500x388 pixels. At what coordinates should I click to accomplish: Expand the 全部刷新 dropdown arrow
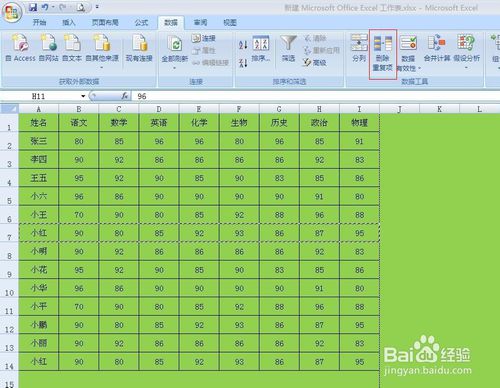click(175, 68)
